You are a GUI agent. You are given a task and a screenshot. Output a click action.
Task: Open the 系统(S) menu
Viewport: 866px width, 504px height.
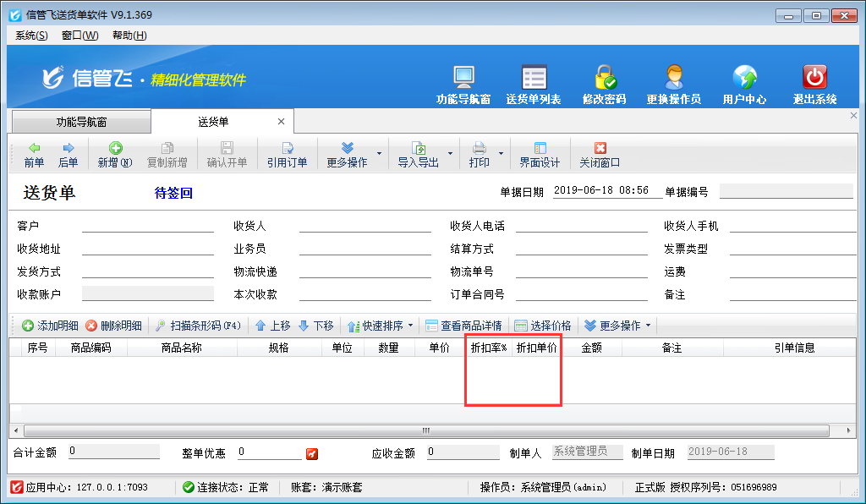tap(31, 35)
